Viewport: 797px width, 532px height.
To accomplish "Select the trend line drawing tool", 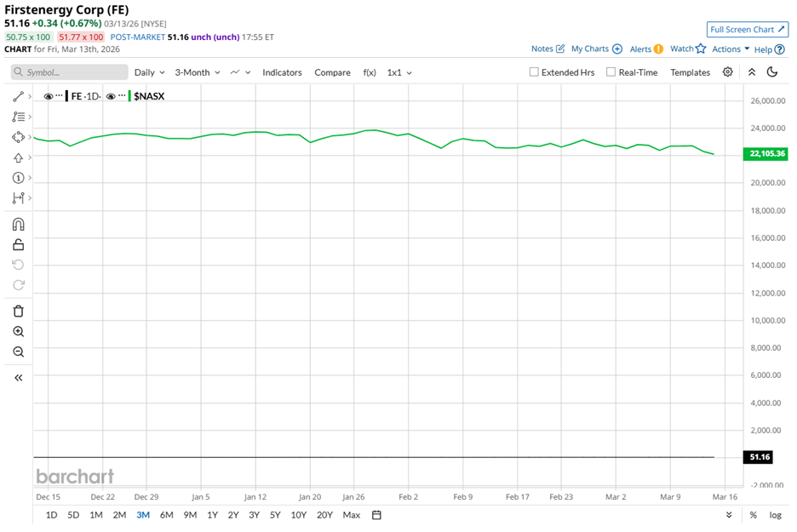I will click(x=18, y=97).
